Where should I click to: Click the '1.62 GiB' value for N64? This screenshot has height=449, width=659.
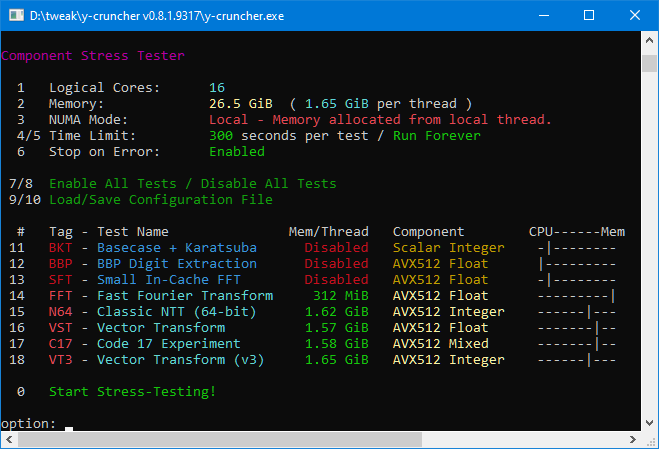point(337,311)
